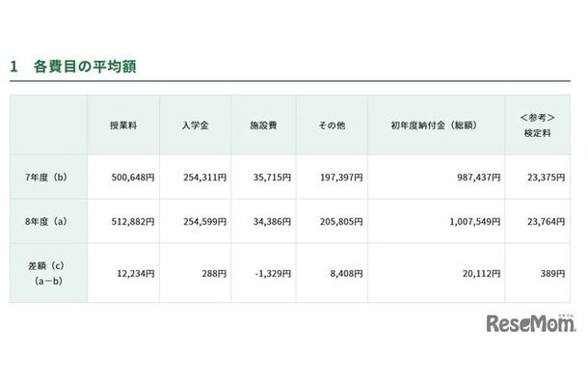Select the 授業料 column header
This screenshot has height=386, width=588.
click(123, 125)
